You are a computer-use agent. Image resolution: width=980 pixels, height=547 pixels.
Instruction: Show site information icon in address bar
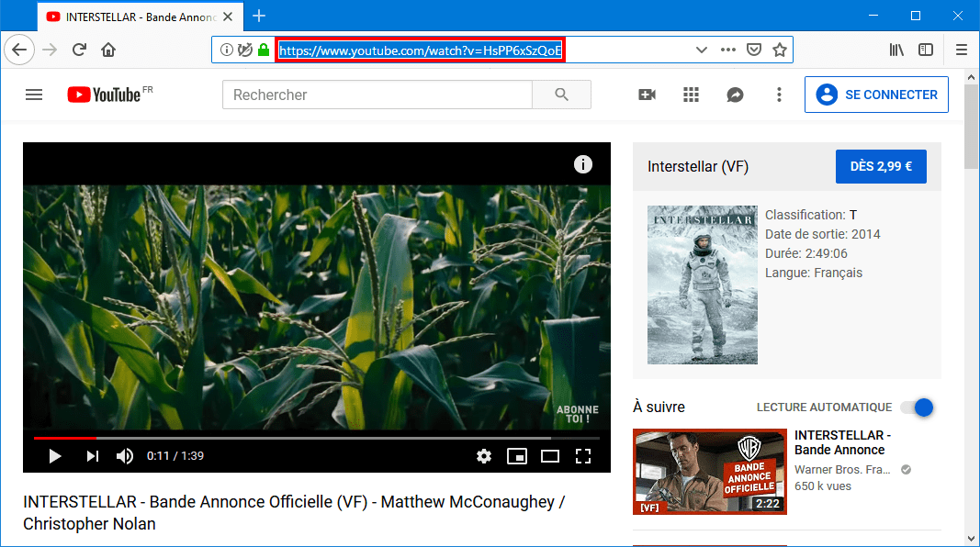[x=227, y=50]
